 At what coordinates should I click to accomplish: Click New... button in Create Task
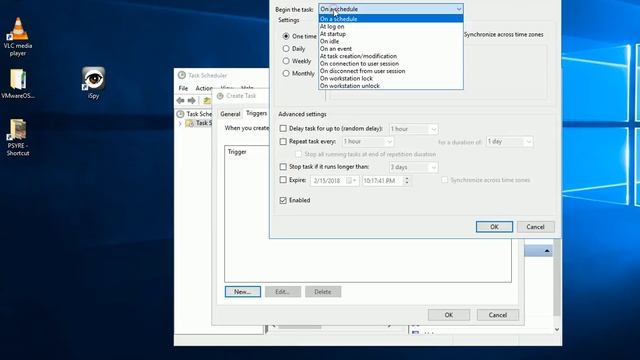click(x=242, y=292)
